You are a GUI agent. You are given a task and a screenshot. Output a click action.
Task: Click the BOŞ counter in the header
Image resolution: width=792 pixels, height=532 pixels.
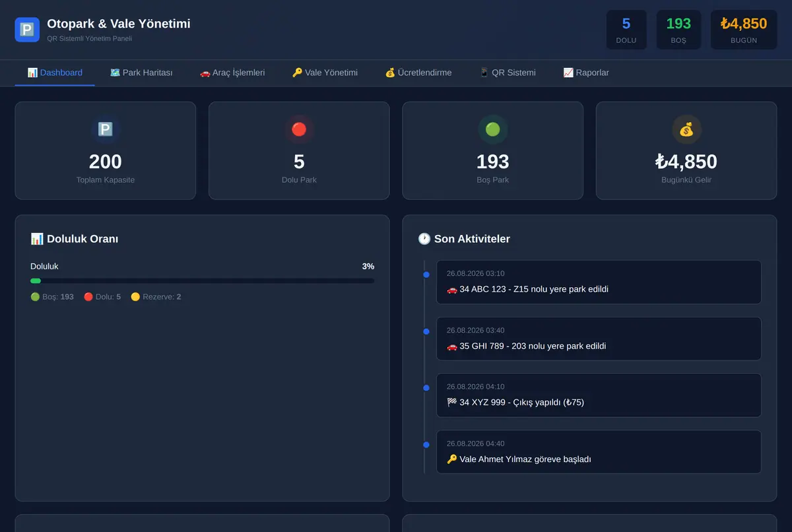tap(678, 30)
